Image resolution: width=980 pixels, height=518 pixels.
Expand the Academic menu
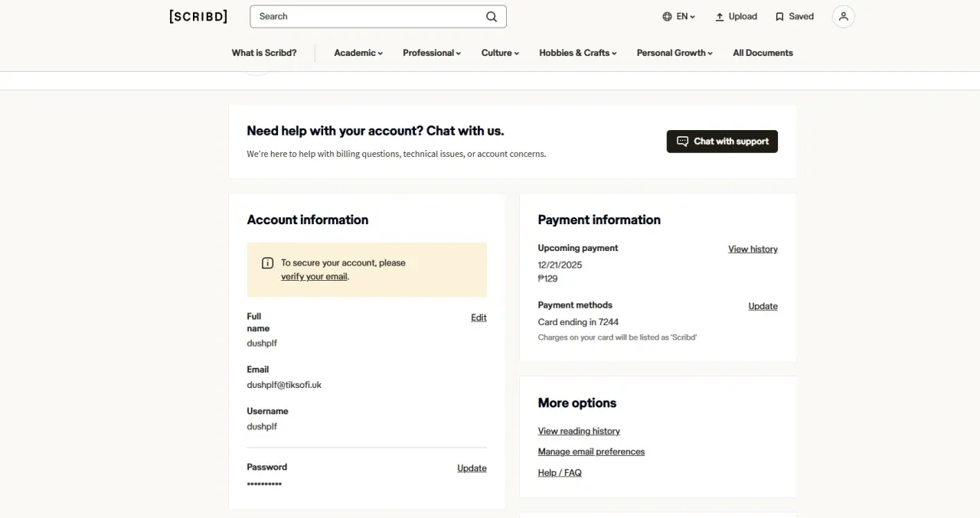(358, 53)
